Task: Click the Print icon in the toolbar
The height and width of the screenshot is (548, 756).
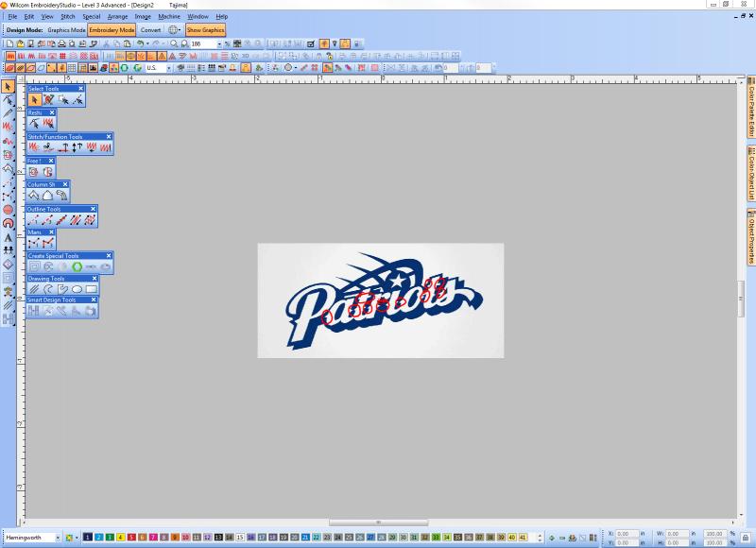Action: (x=61, y=43)
